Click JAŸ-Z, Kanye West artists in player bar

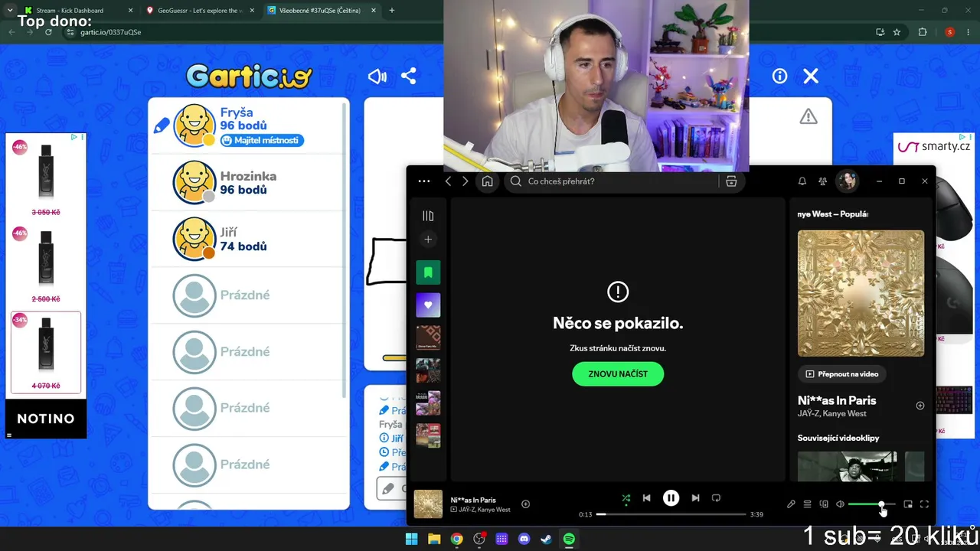click(x=485, y=510)
